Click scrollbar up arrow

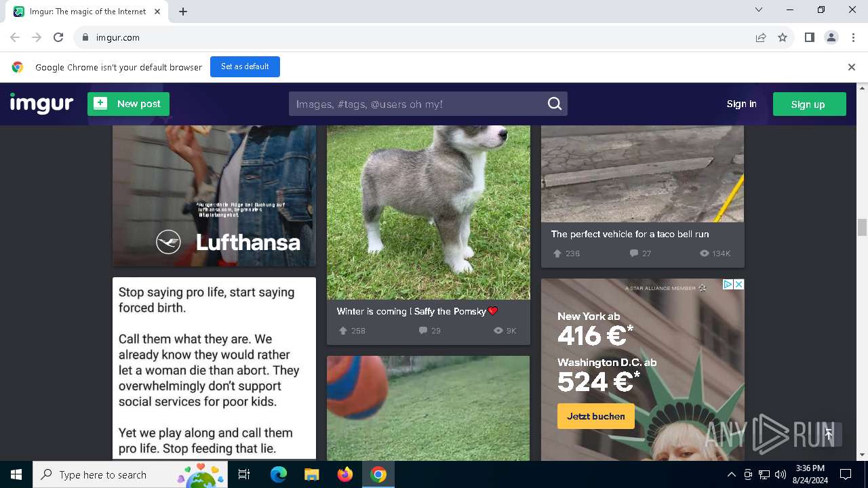[863, 89]
